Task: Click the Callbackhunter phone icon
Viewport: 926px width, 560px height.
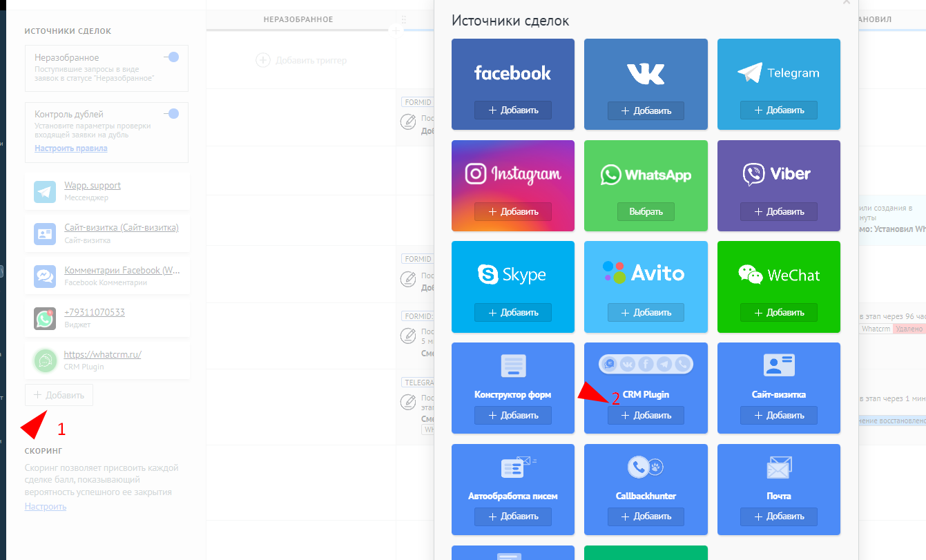Action: point(646,467)
